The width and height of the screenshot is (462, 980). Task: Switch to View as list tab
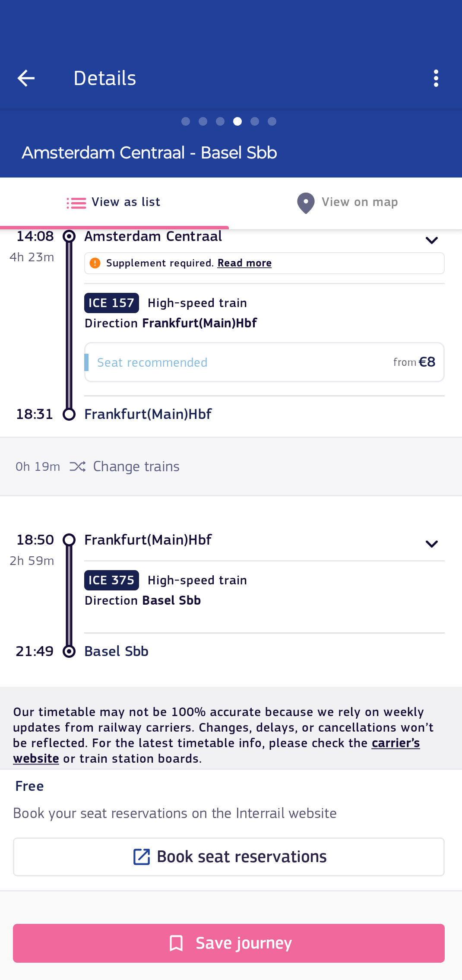coord(114,203)
